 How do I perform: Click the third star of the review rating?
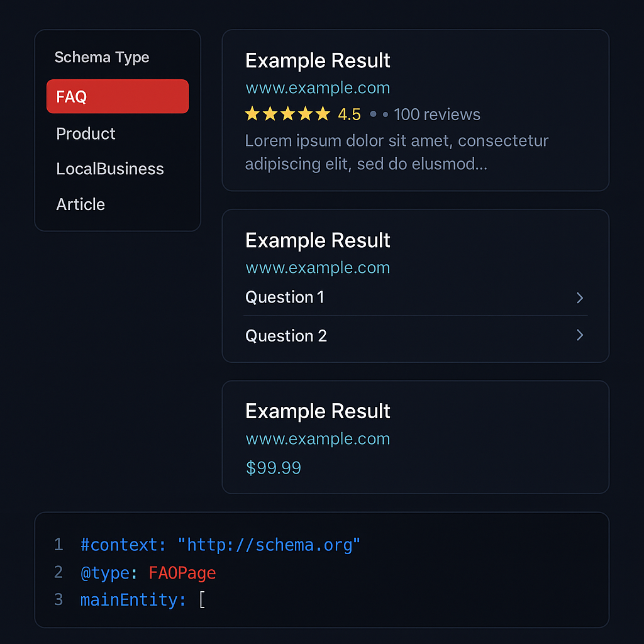pos(287,114)
